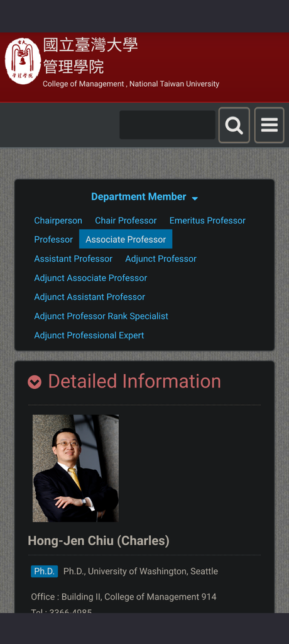Select Adjunct Assistant Professor category

pyautogui.click(x=89, y=297)
